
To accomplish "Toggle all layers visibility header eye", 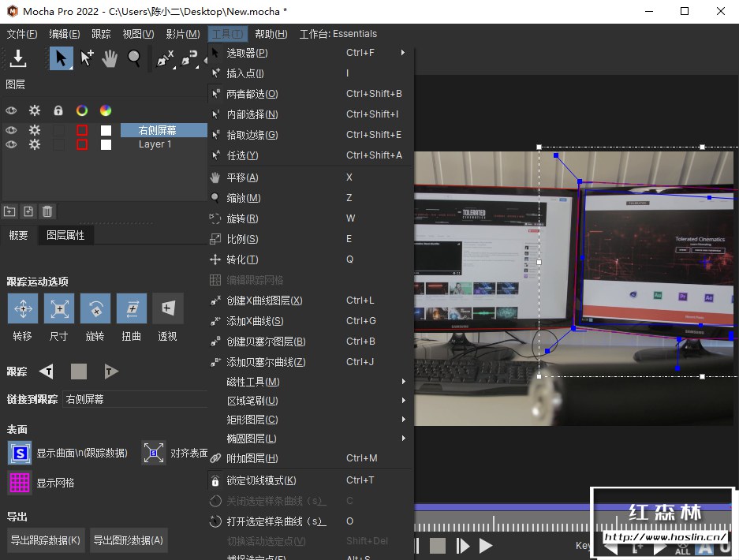I will point(11,110).
